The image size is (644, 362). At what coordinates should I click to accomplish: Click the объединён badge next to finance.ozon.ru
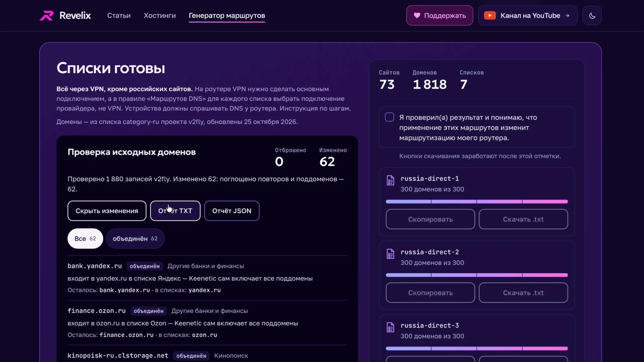pyautogui.click(x=148, y=311)
